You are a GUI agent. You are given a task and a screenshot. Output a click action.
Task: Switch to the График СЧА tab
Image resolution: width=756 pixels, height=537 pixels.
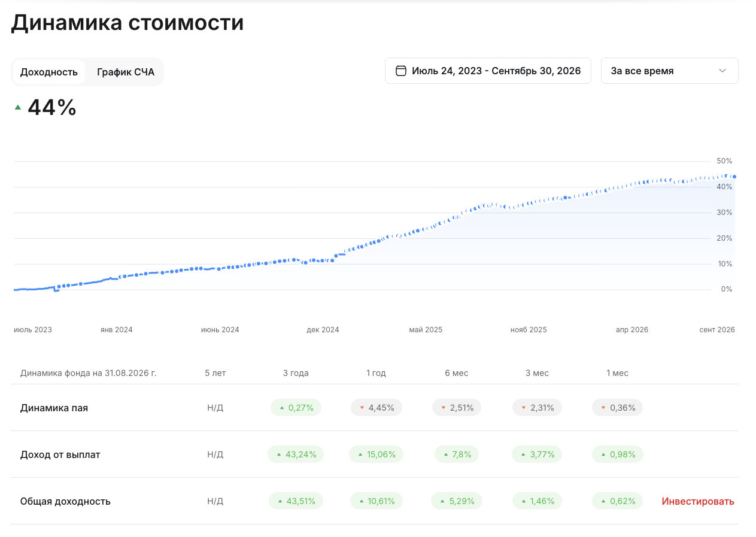click(x=126, y=72)
